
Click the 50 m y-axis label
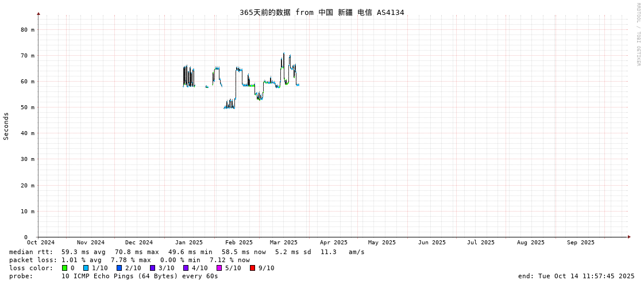[x=28, y=108]
